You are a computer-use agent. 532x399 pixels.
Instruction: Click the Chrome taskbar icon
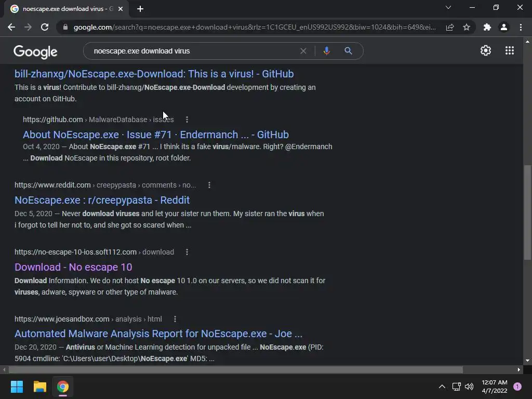[x=63, y=387]
